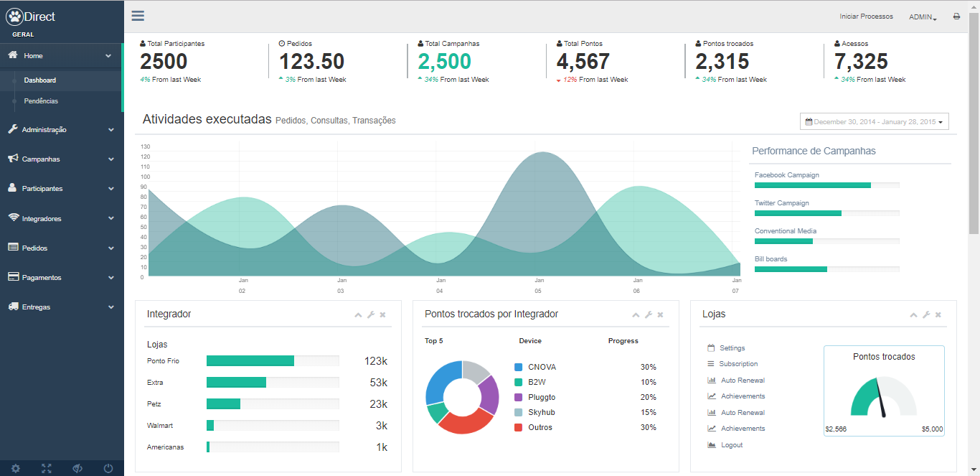Collapse the Integrador panel with its chevron

(358, 314)
